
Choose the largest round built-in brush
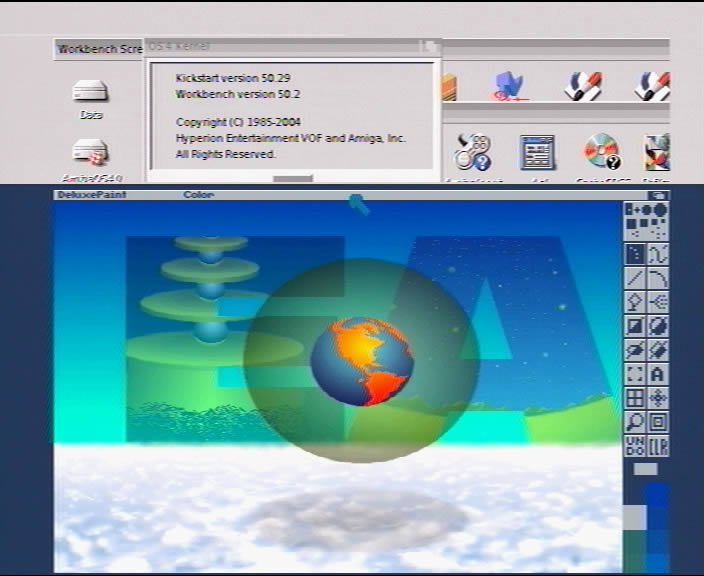660,209
